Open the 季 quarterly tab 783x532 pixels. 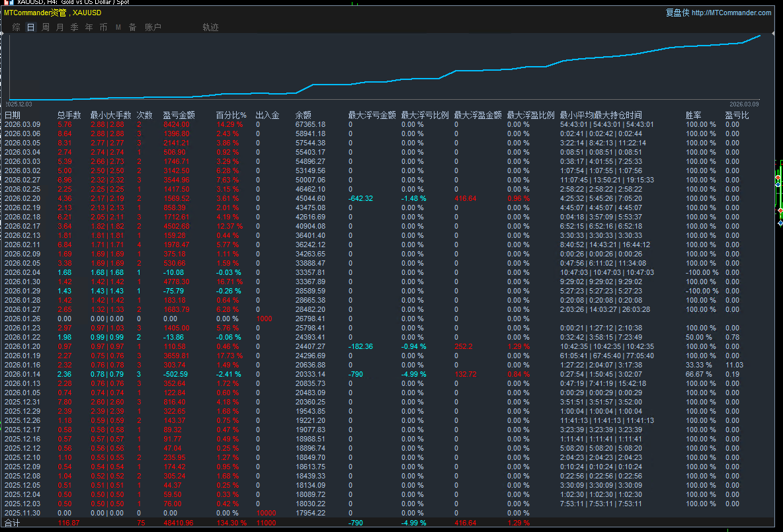[x=75, y=27]
